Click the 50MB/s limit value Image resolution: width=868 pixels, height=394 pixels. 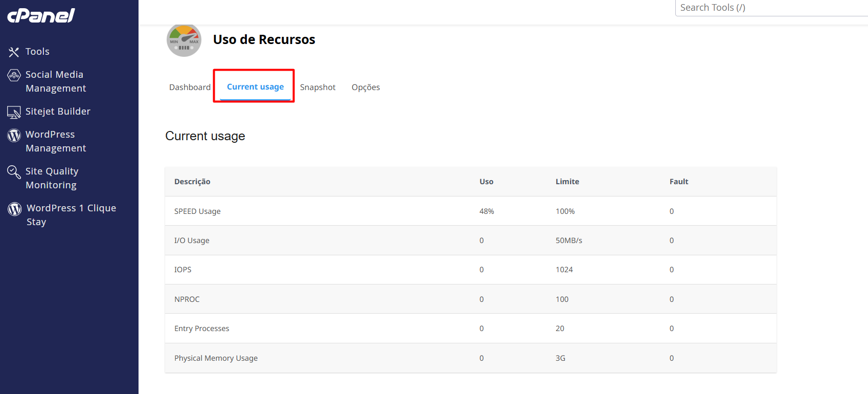coord(569,240)
